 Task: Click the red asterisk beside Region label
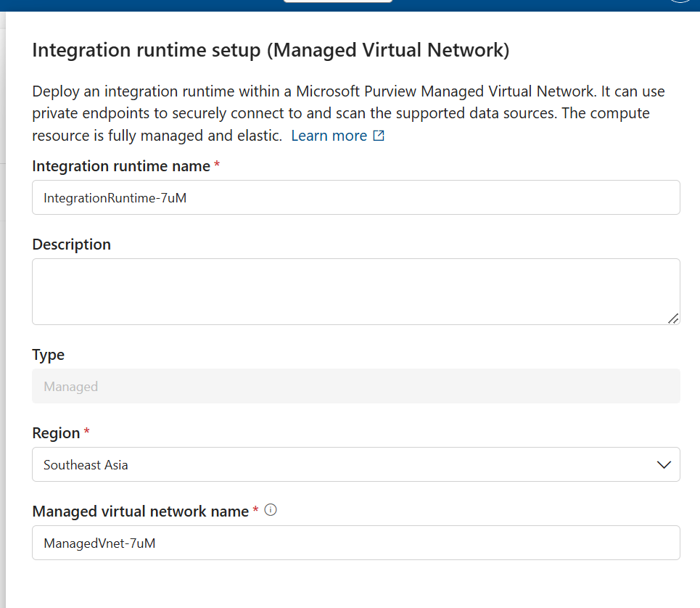[86, 432]
